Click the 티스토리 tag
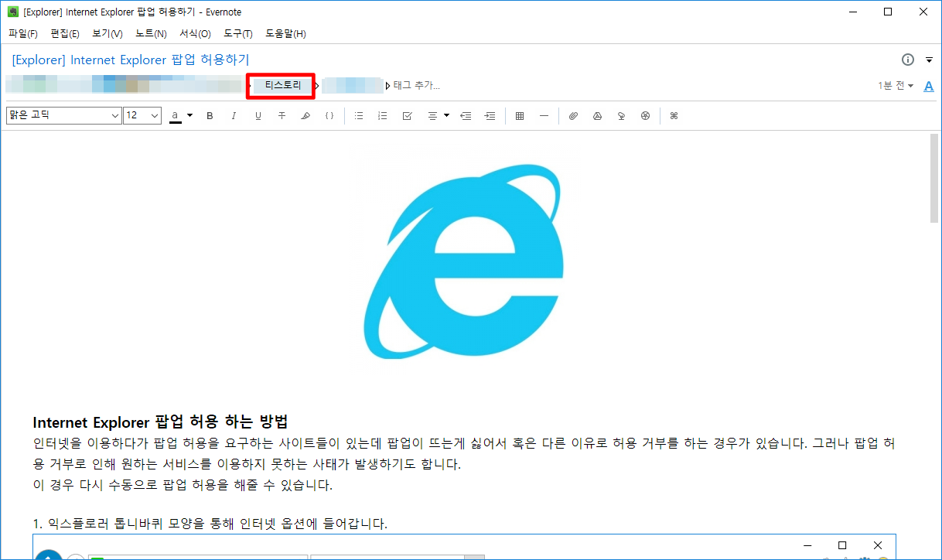The image size is (942, 560). click(x=282, y=85)
